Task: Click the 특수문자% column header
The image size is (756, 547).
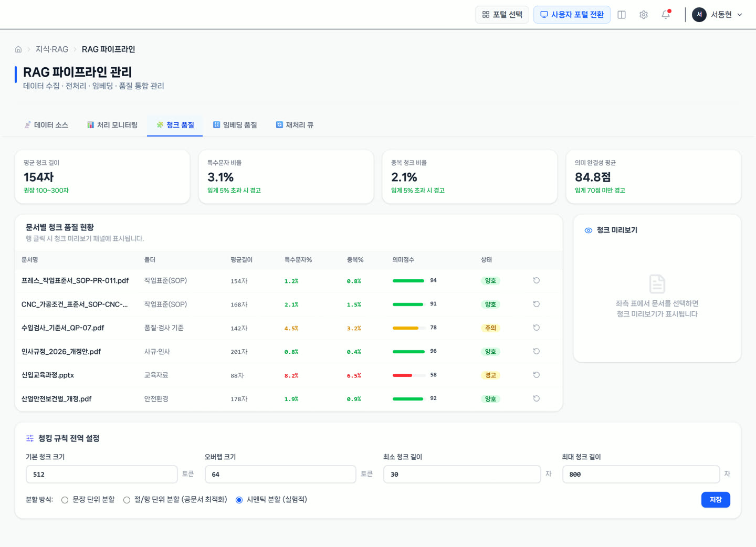Action: [x=298, y=260]
